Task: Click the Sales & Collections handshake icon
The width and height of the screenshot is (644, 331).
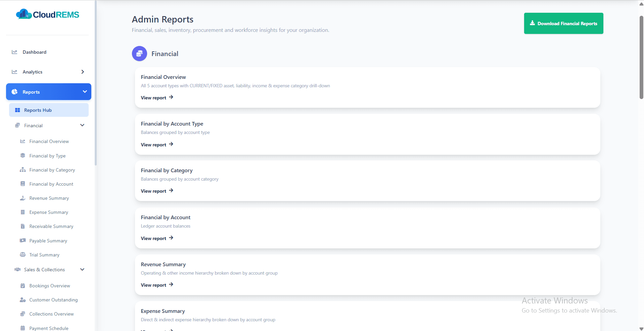Action: [17, 269]
